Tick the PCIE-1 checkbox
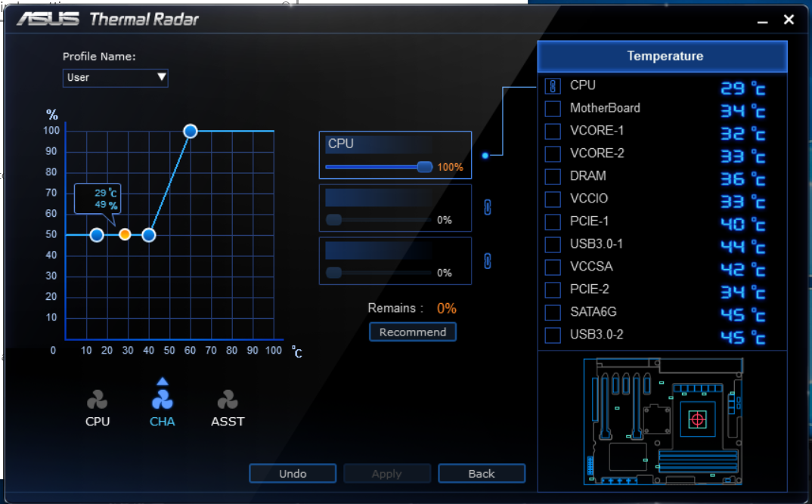 [x=553, y=222]
